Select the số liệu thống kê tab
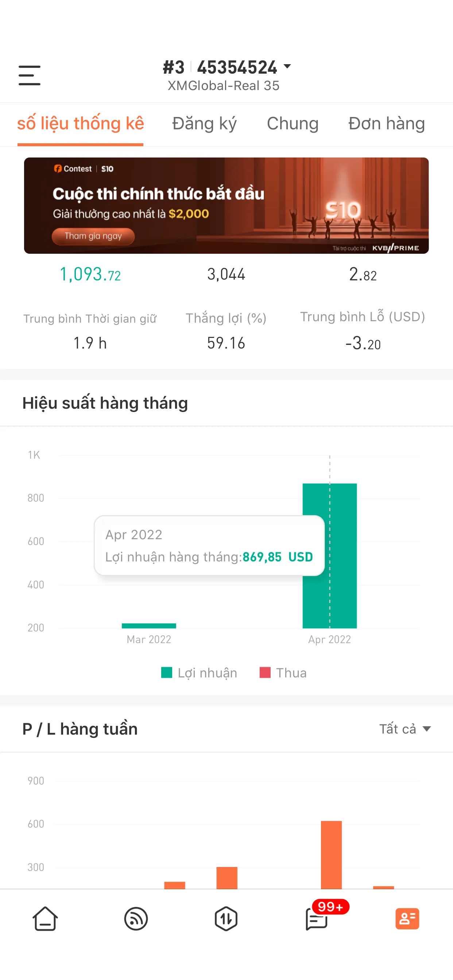453x980 pixels. (x=80, y=124)
